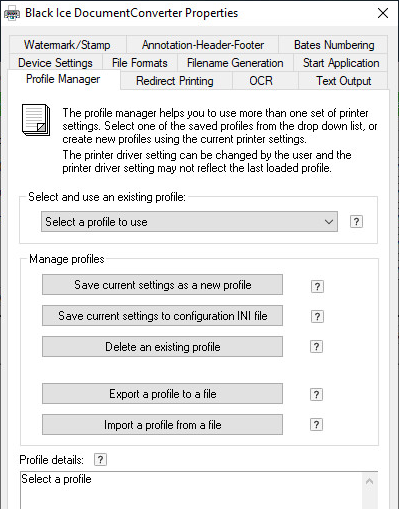The width and height of the screenshot is (399, 509).
Task: Click the printer icon in title bar
Action: pyautogui.click(x=12, y=14)
